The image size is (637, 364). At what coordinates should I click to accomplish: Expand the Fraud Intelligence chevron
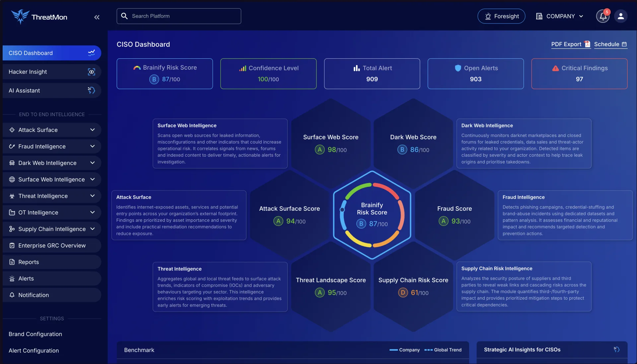93,146
